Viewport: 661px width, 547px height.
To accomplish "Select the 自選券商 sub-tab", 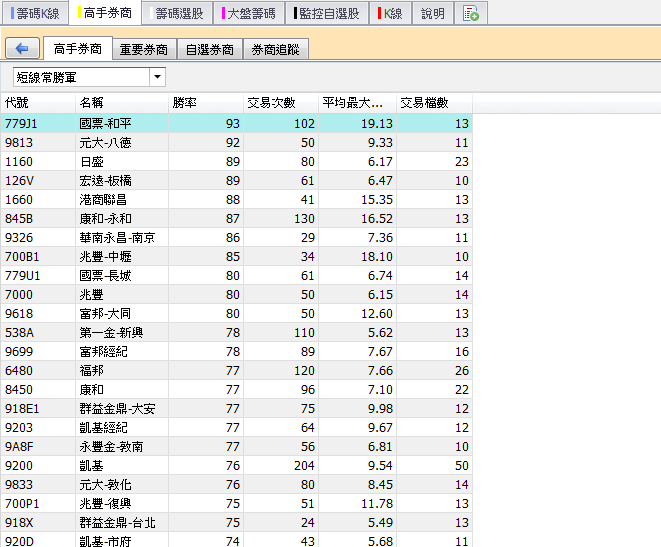I will pos(210,49).
